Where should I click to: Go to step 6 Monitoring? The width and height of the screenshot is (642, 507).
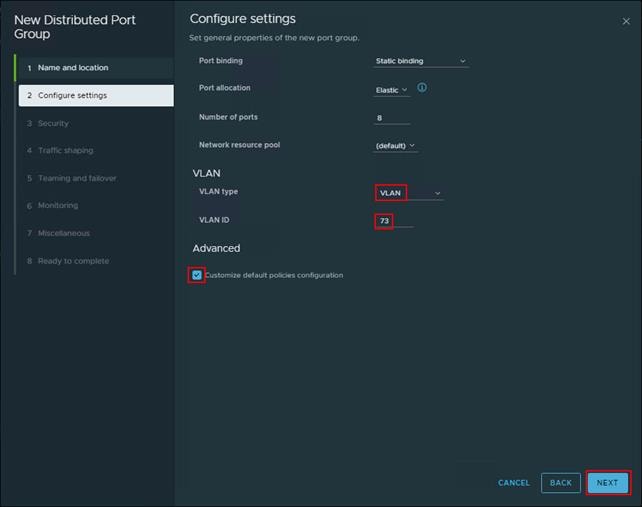point(57,206)
